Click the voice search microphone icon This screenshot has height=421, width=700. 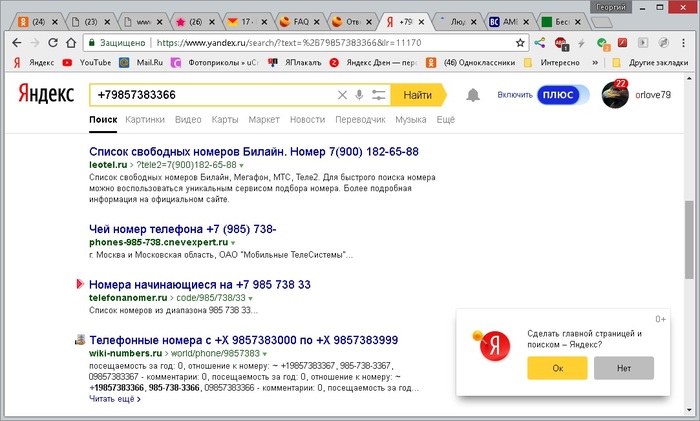(x=359, y=95)
